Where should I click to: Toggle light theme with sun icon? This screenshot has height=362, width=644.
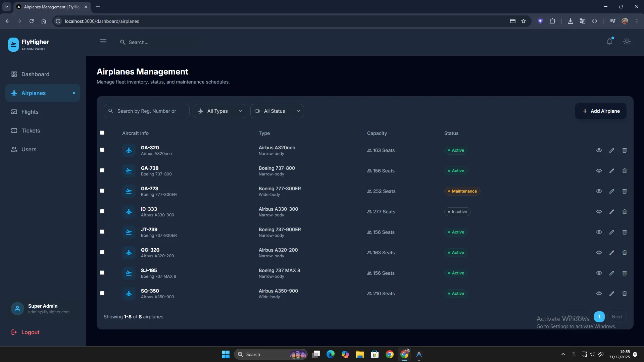pyautogui.click(x=627, y=42)
